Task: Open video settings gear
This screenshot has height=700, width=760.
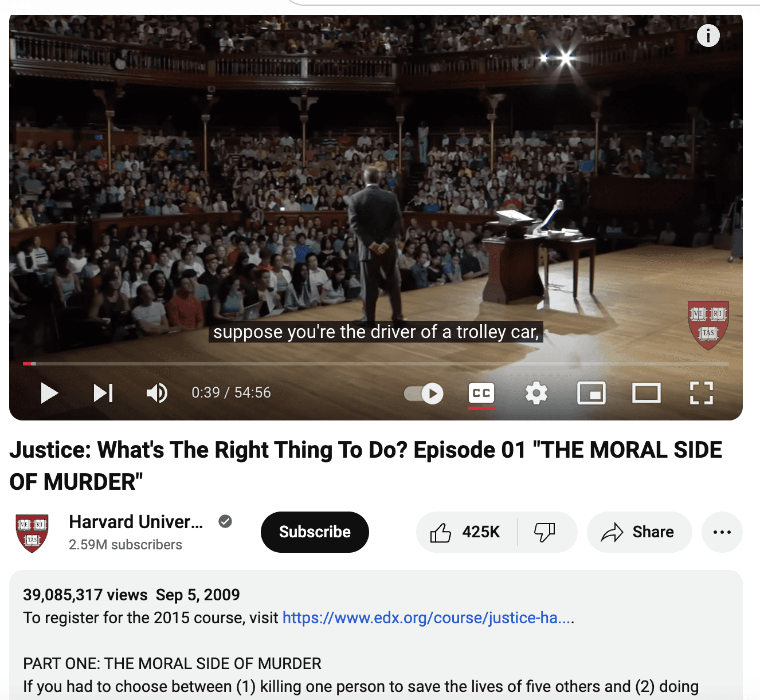Action: point(536,394)
